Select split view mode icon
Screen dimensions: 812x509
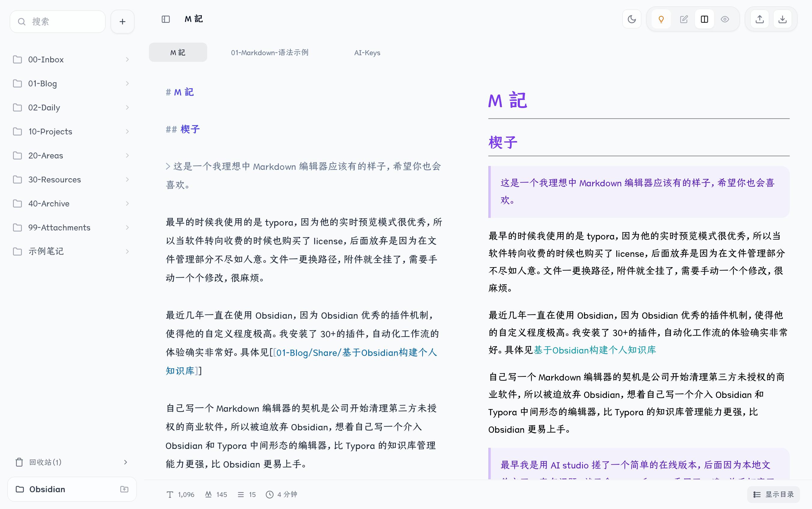[x=704, y=19]
